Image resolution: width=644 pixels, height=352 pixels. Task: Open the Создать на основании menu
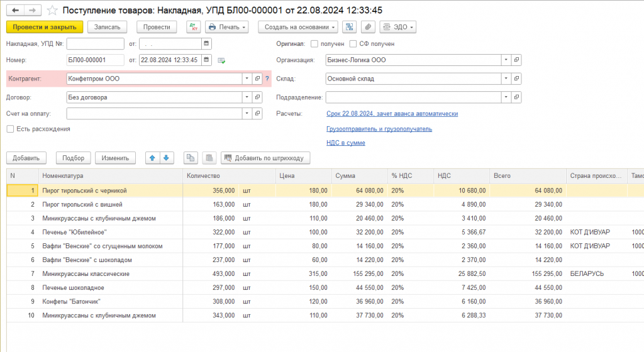pos(297,27)
